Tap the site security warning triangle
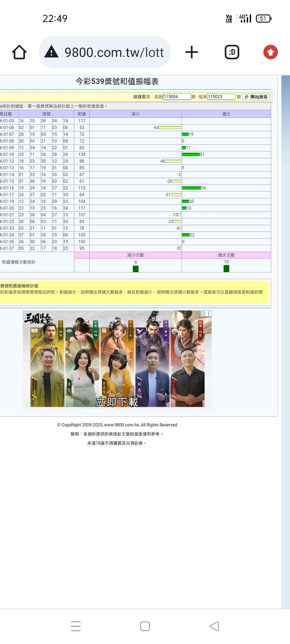The width and height of the screenshot is (290, 644). tap(52, 52)
